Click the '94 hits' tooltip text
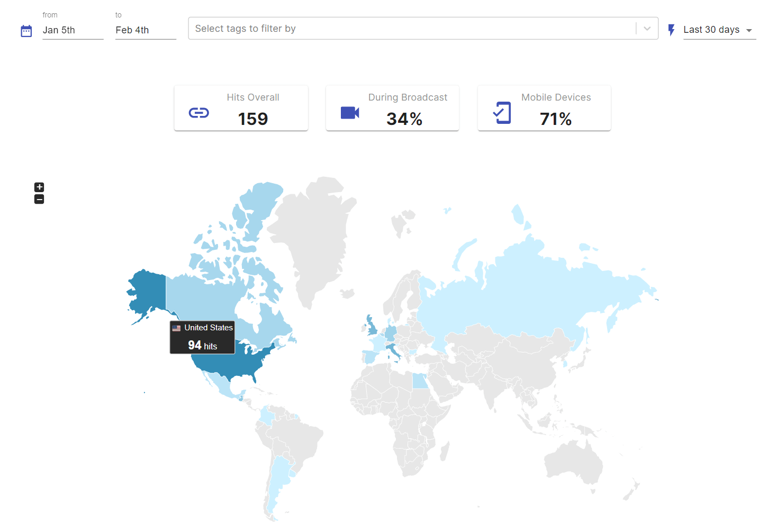The height and width of the screenshot is (532, 768). click(203, 346)
